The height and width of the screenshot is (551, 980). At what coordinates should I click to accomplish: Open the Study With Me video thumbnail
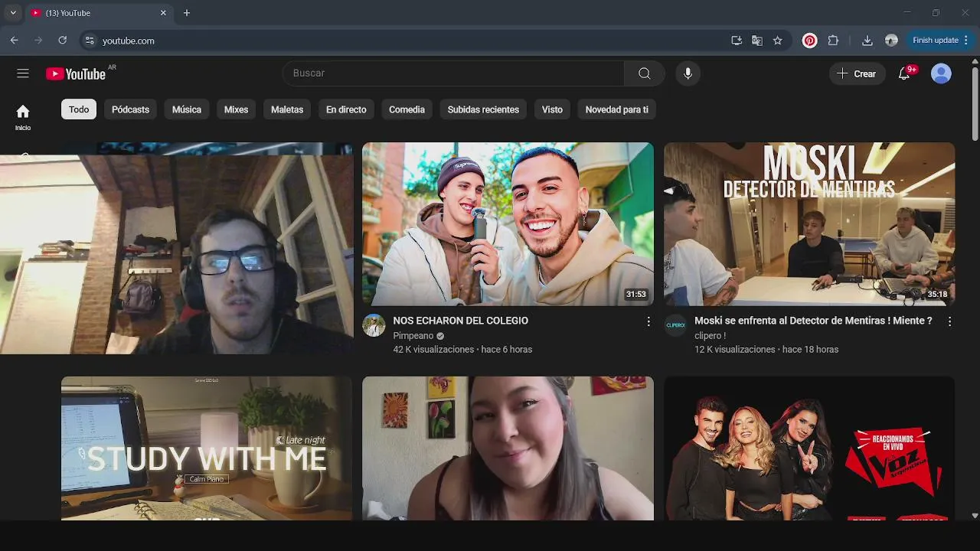(207, 448)
